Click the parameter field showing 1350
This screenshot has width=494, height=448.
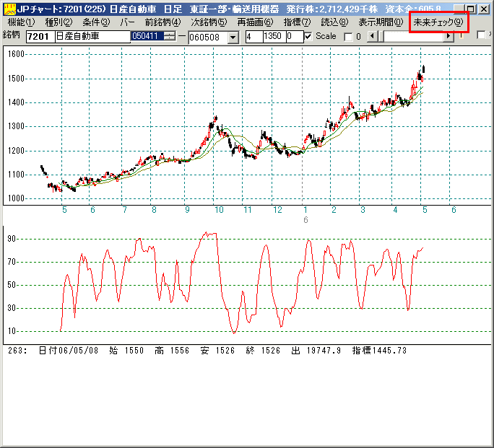(x=274, y=37)
